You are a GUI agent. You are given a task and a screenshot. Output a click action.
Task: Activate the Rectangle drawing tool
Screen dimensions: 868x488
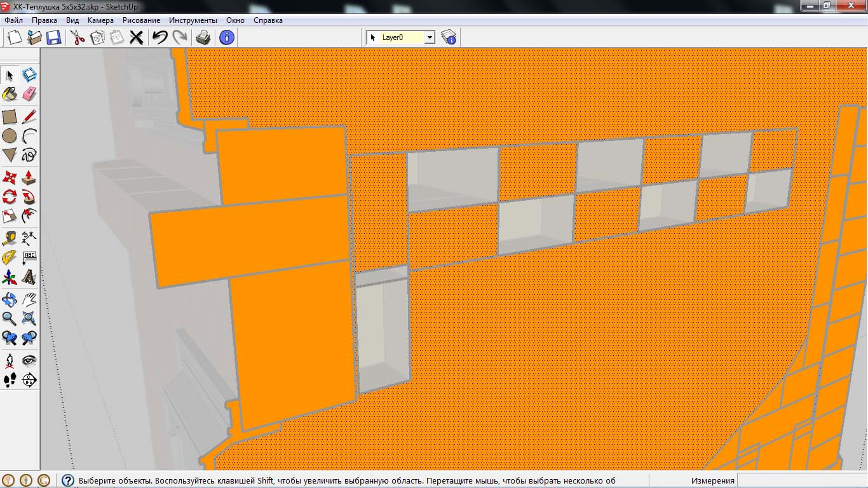pyautogui.click(x=10, y=117)
